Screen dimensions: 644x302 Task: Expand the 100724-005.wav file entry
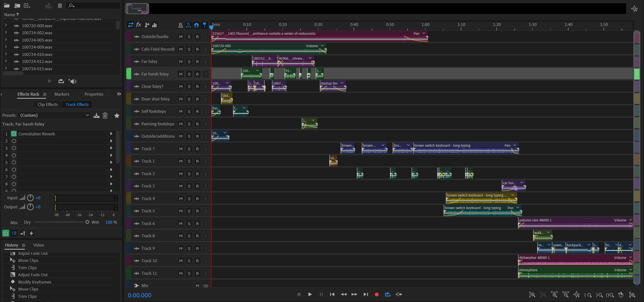point(6,40)
